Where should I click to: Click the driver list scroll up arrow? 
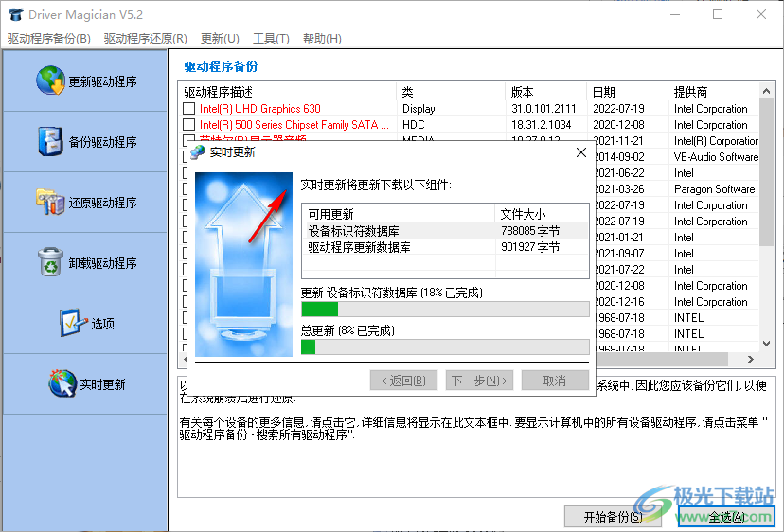click(x=767, y=91)
